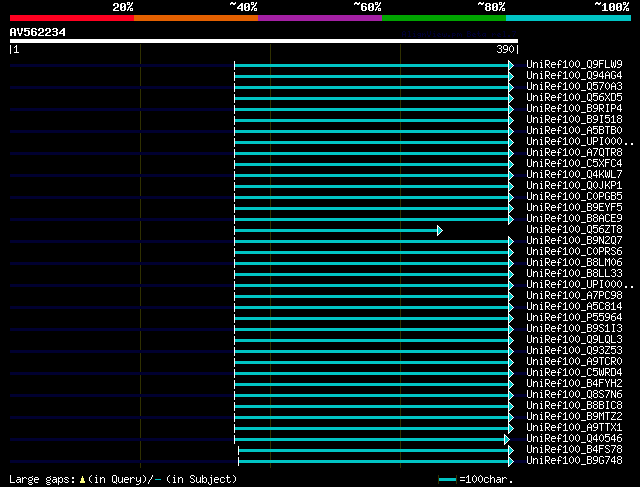The width and height of the screenshot is (640, 487).
Task: Select the UniRef100_A7QTR8 label
Action: tap(574, 153)
